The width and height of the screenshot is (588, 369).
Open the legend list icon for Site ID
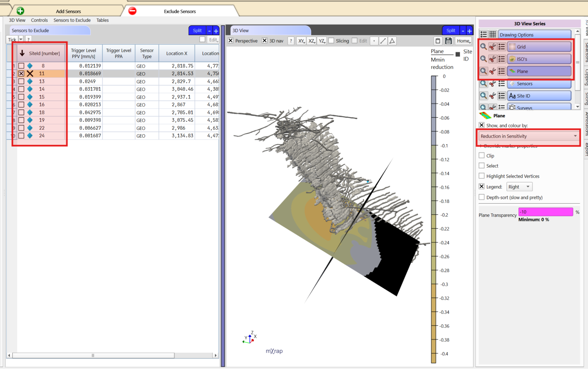click(x=502, y=96)
